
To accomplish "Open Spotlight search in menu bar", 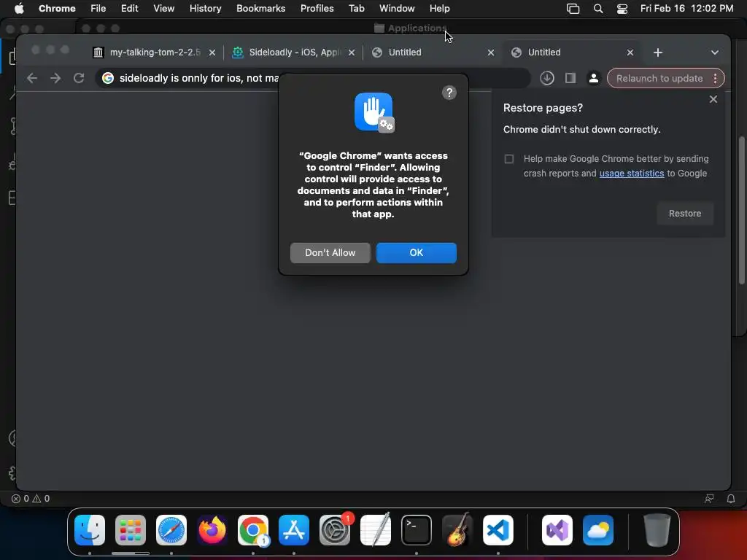I will 598,9.
